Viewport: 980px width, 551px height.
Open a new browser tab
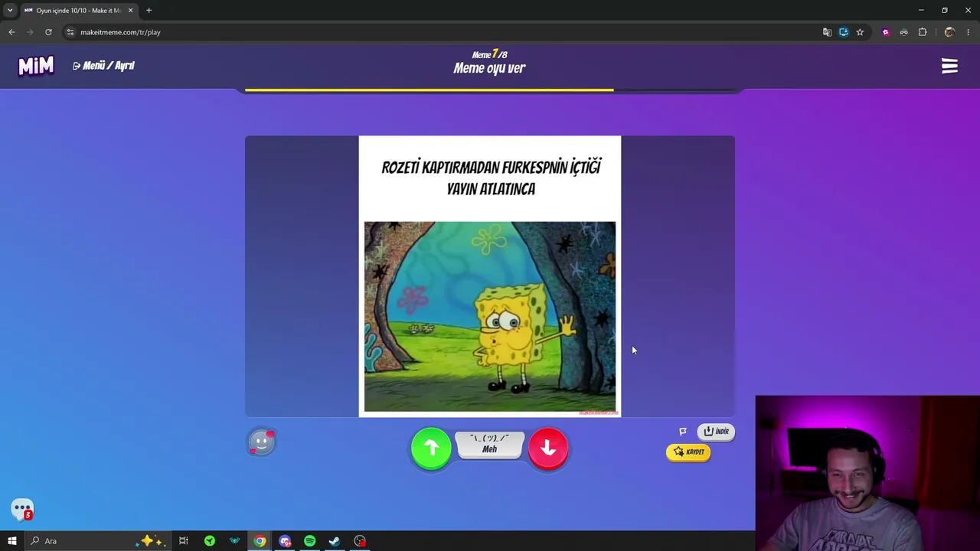coord(149,11)
